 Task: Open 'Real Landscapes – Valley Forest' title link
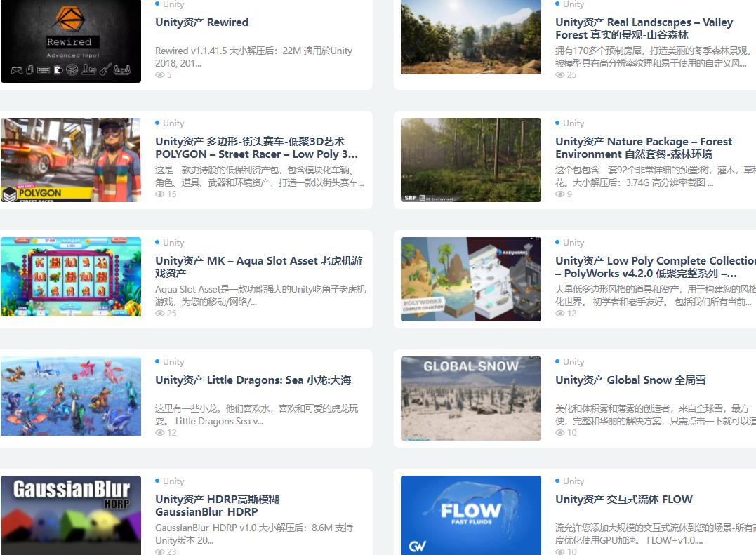click(x=644, y=29)
